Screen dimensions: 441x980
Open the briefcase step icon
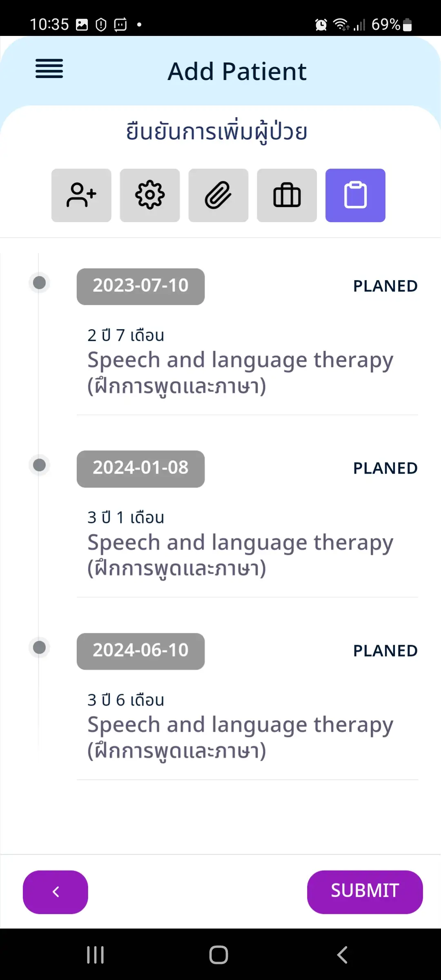pyautogui.click(x=287, y=195)
